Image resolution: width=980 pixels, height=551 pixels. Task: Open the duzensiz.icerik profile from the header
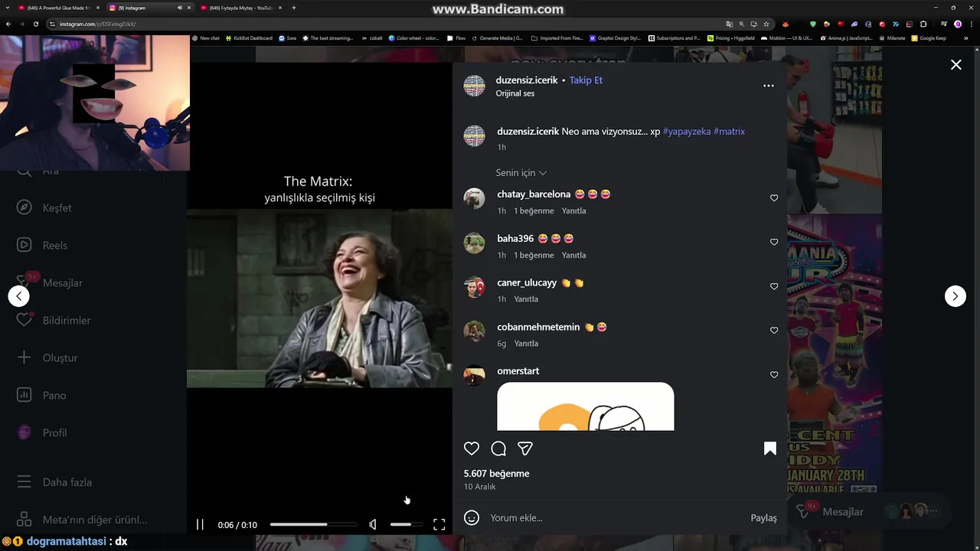(x=527, y=80)
